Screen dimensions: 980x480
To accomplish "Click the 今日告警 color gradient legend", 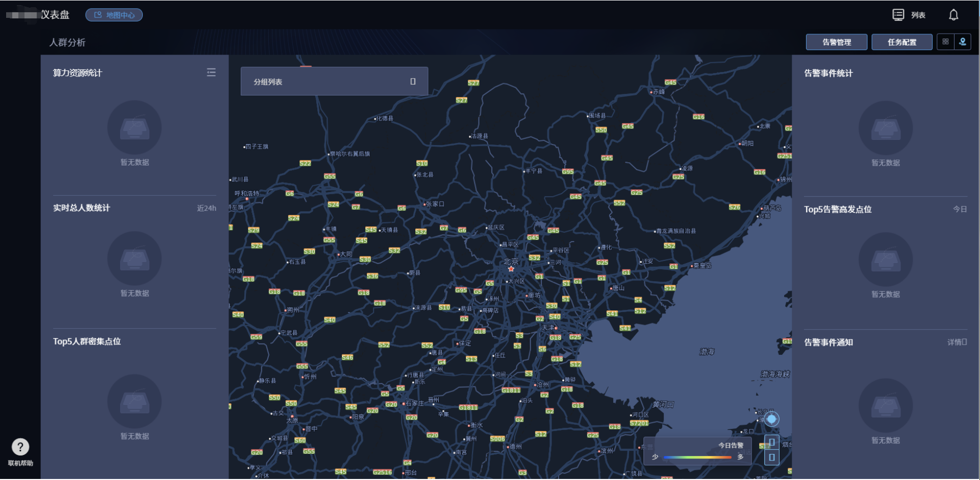I will [x=697, y=457].
